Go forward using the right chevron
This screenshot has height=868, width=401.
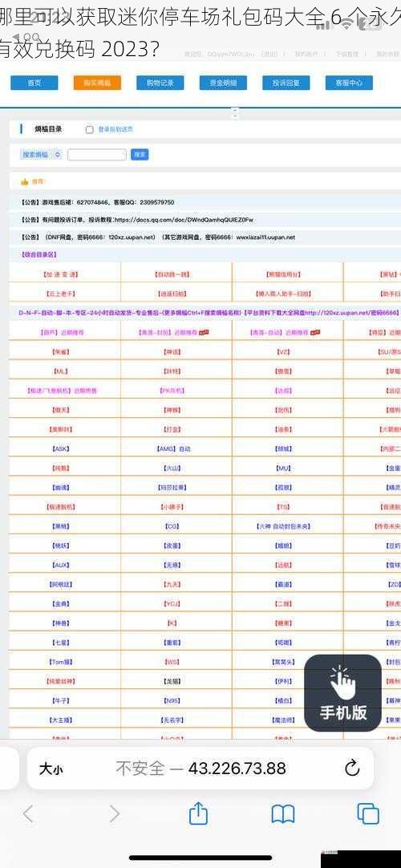(114, 813)
